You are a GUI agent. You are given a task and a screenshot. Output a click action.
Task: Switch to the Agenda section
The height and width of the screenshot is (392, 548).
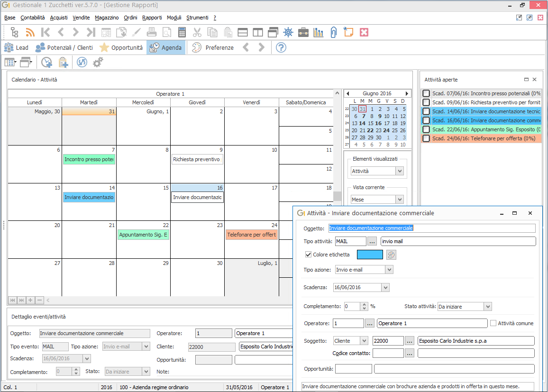click(165, 47)
